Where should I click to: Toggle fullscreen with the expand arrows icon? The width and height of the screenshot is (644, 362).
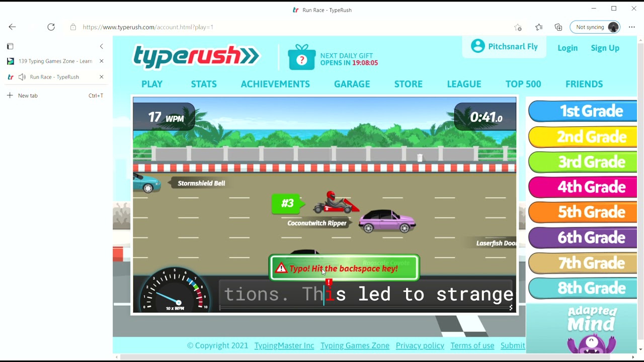(511, 308)
